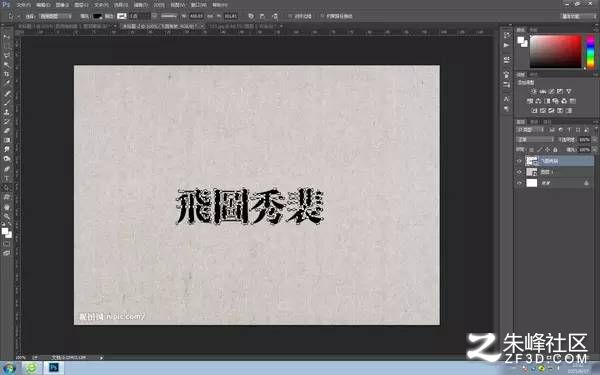Select the Zoom magnifier tool
This screenshot has width=600, height=375.
[x=7, y=217]
